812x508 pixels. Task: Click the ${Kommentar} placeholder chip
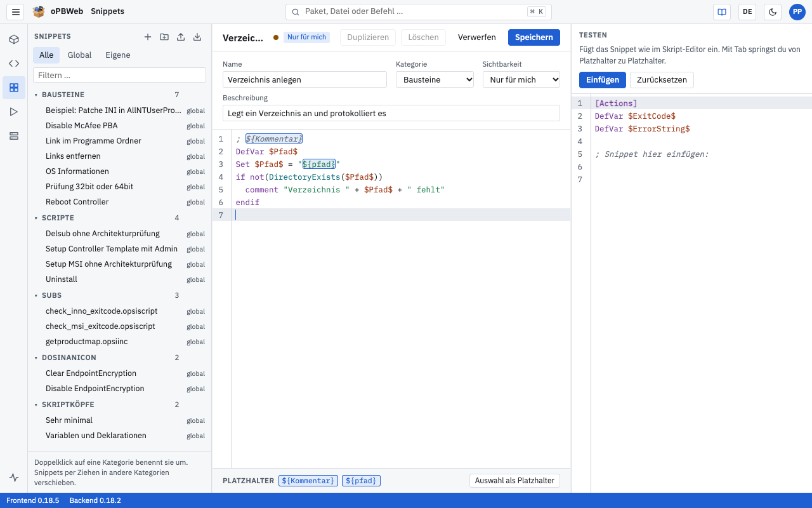pos(308,481)
